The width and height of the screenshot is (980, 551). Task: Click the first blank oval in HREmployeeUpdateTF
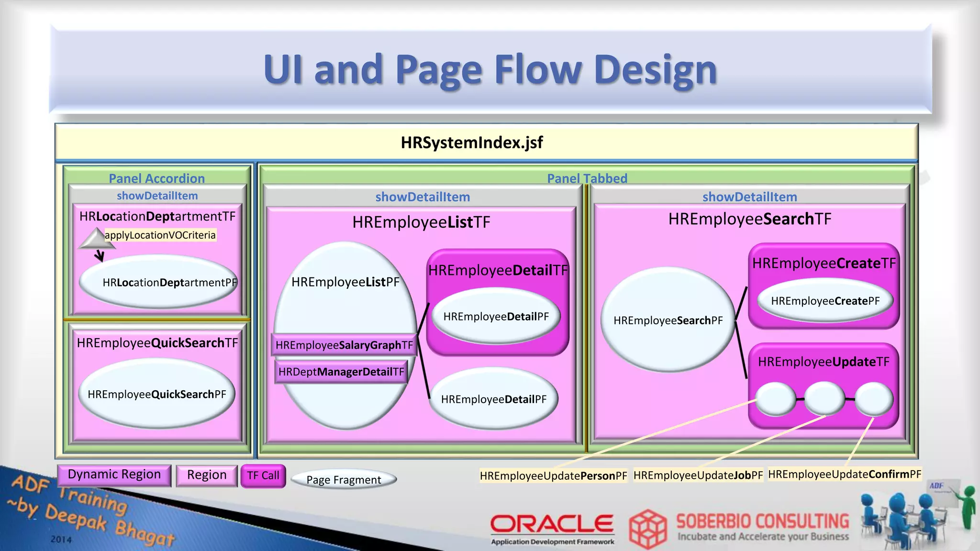(x=776, y=399)
